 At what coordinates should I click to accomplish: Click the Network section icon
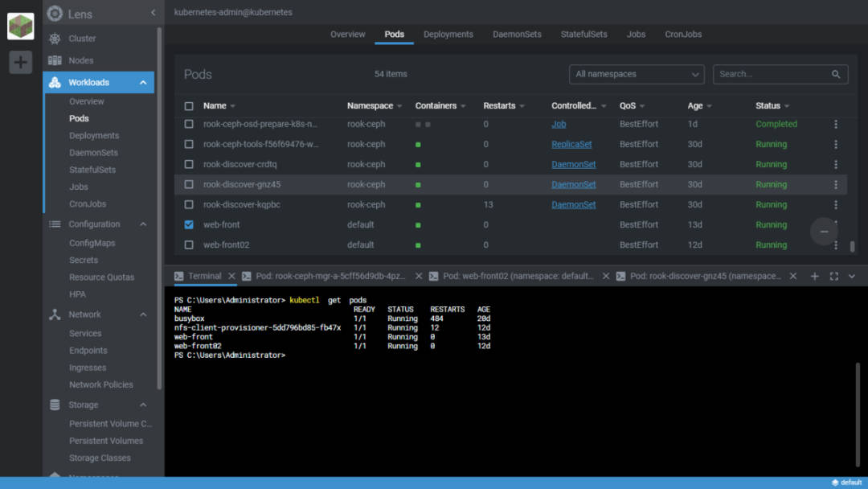(x=55, y=314)
